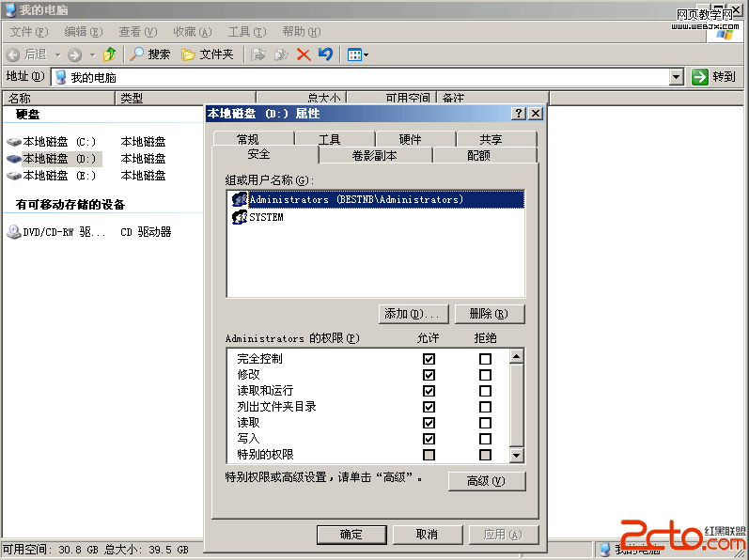
Task: Switch to the 配额 tab
Action: pos(485,155)
